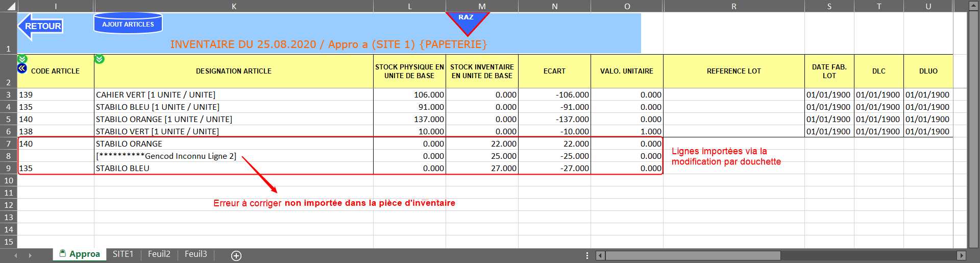Click the horizontal scrollbar thumb
Screen dimensions: 980x263
[x=693, y=255]
